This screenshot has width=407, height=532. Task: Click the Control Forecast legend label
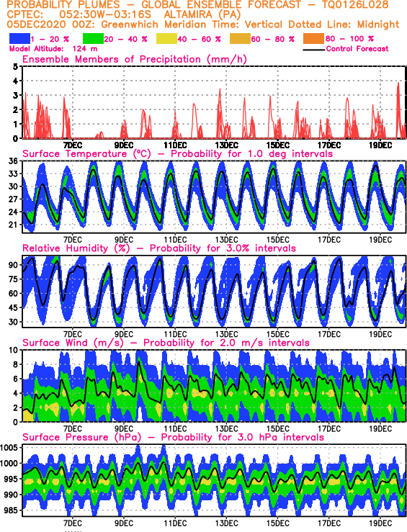pos(357,49)
